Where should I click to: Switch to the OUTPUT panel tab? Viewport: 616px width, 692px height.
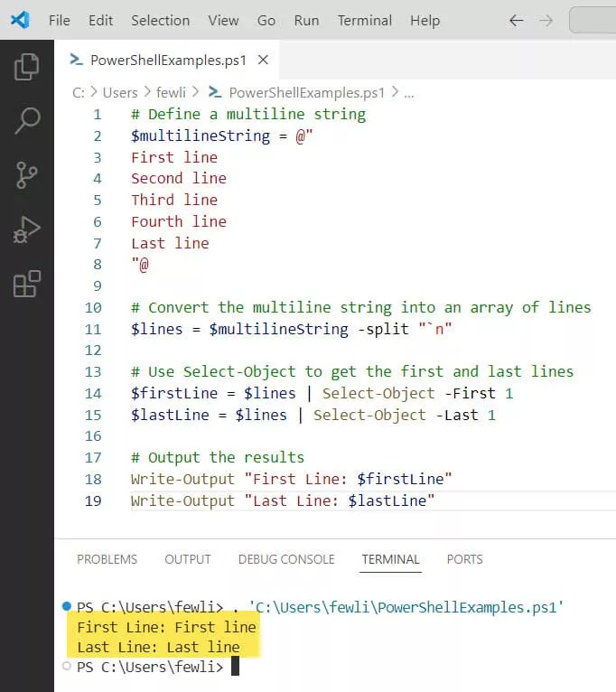click(x=188, y=559)
